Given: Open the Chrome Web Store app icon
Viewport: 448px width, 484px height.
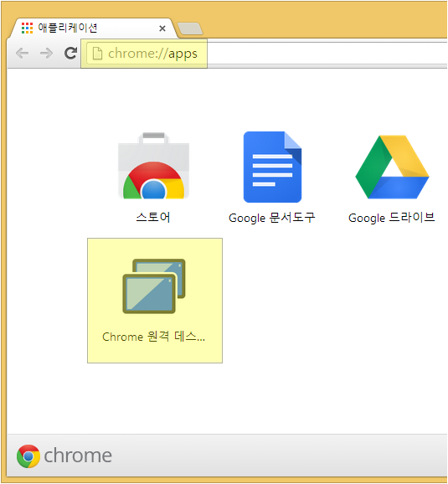Looking at the screenshot, I should [153, 166].
